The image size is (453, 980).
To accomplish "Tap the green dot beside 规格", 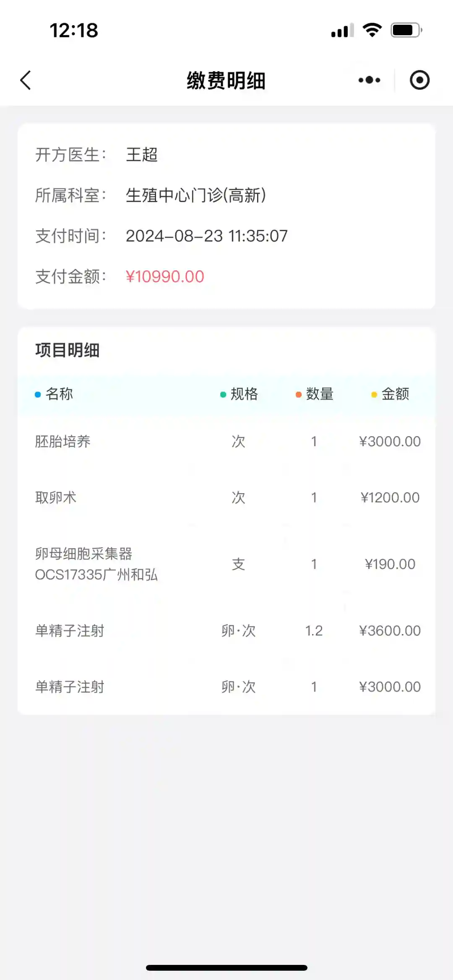I will [223, 395].
